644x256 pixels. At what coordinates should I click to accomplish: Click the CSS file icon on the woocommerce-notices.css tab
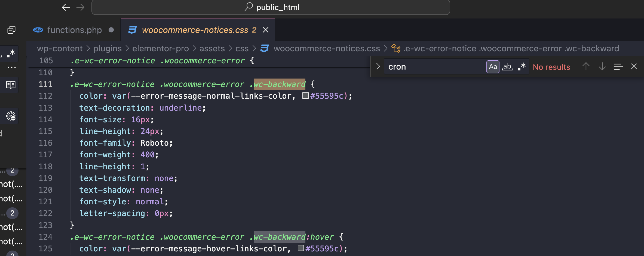tap(133, 30)
